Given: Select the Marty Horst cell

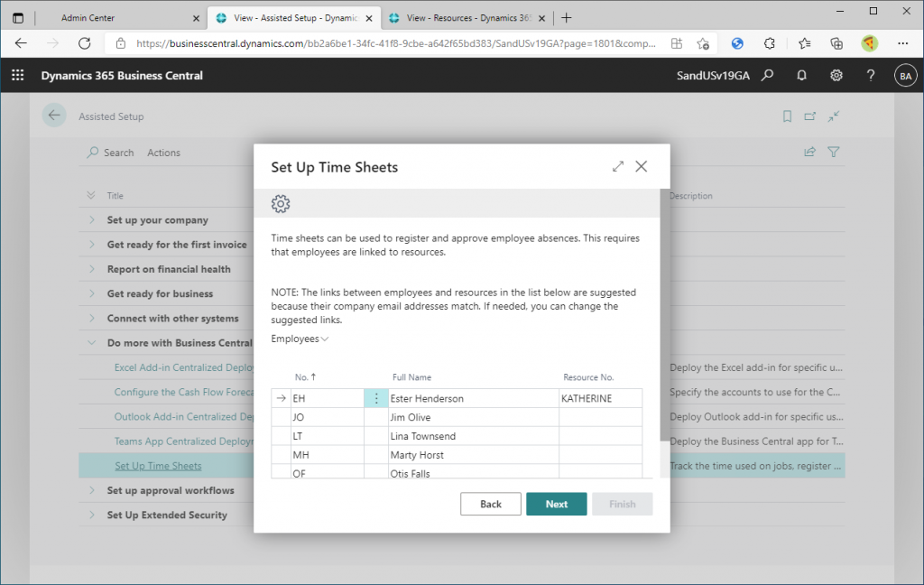Looking at the screenshot, I should pyautogui.click(x=473, y=455).
